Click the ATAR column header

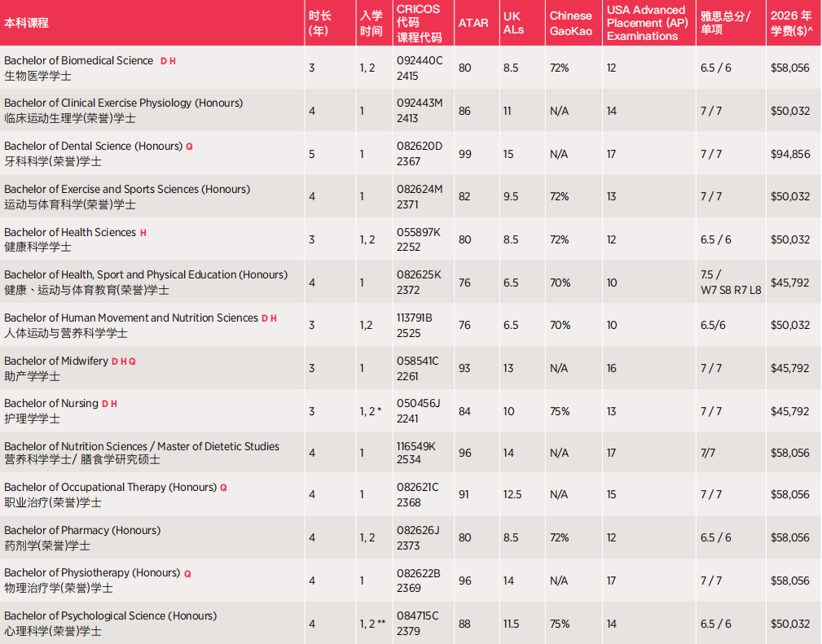[x=473, y=23]
